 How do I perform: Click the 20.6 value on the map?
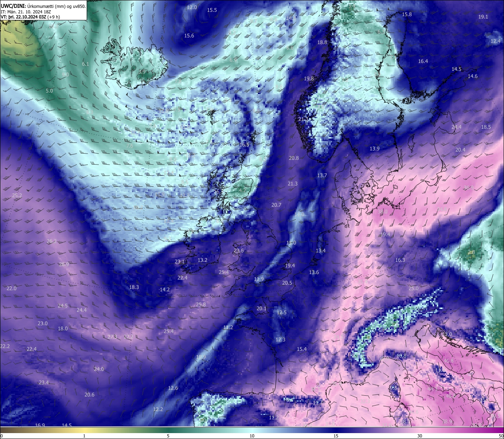click(x=89, y=395)
